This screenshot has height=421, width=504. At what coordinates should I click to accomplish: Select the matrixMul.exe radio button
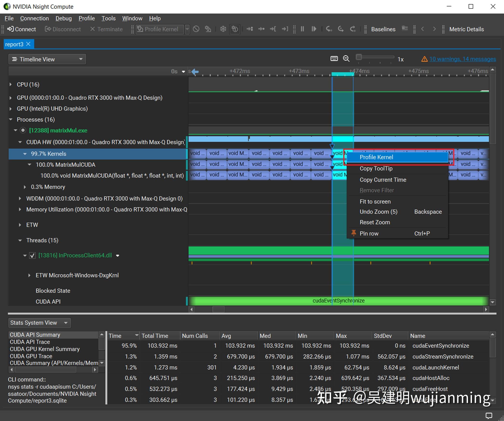[23, 130]
